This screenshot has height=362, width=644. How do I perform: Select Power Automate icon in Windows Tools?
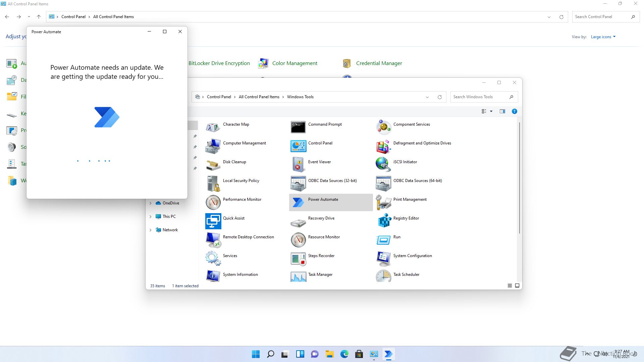coord(298,202)
